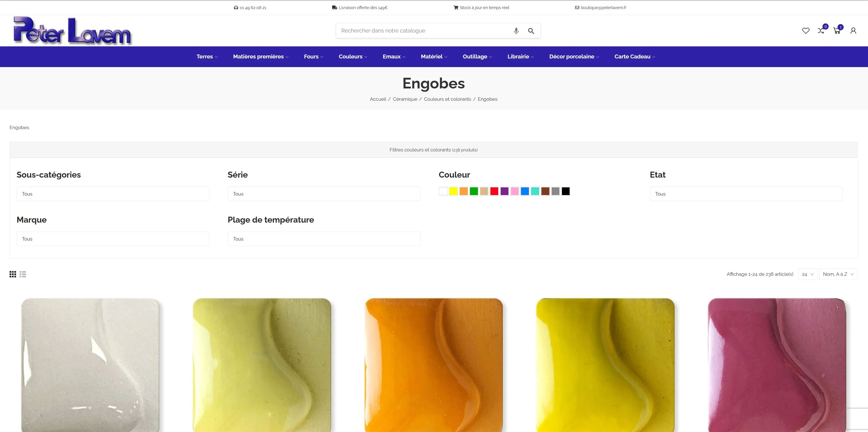The image size is (868, 432).
Task: Go to Peter Lavem logo homepage
Action: pyautogui.click(x=72, y=31)
